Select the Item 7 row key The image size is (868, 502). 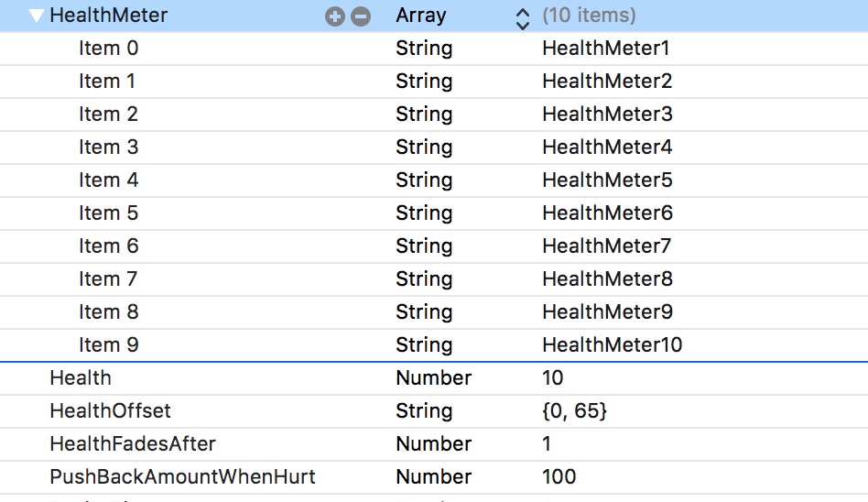[x=108, y=279]
